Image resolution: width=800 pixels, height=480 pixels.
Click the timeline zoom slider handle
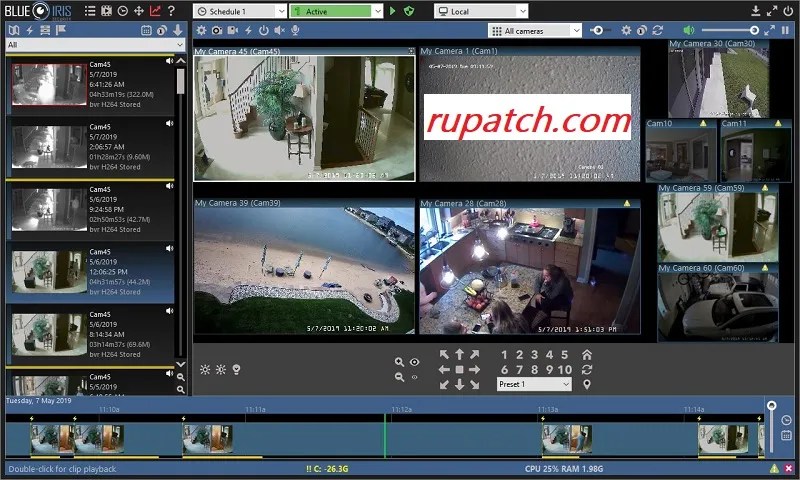tap(771, 406)
